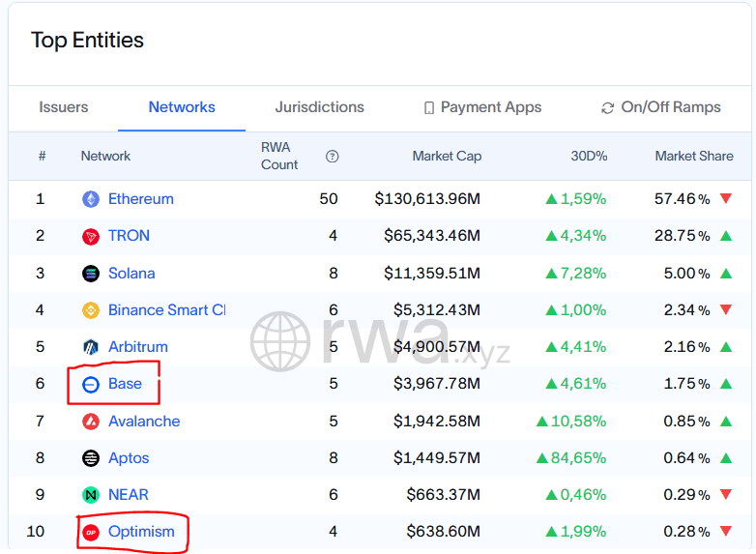Viewport: 756px width, 554px height.
Task: Open the Ethereum network link
Action: pos(141,198)
